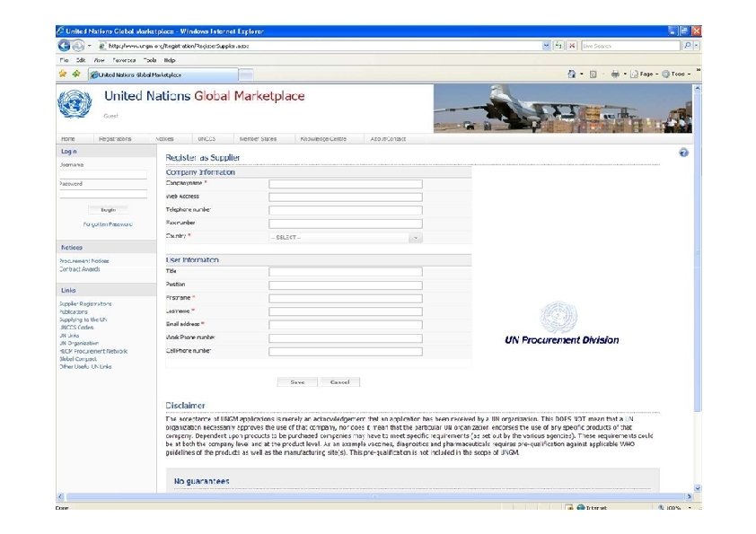The width and height of the screenshot is (756, 534).
Task: Go to Home in site navigation
Action: click(68, 139)
